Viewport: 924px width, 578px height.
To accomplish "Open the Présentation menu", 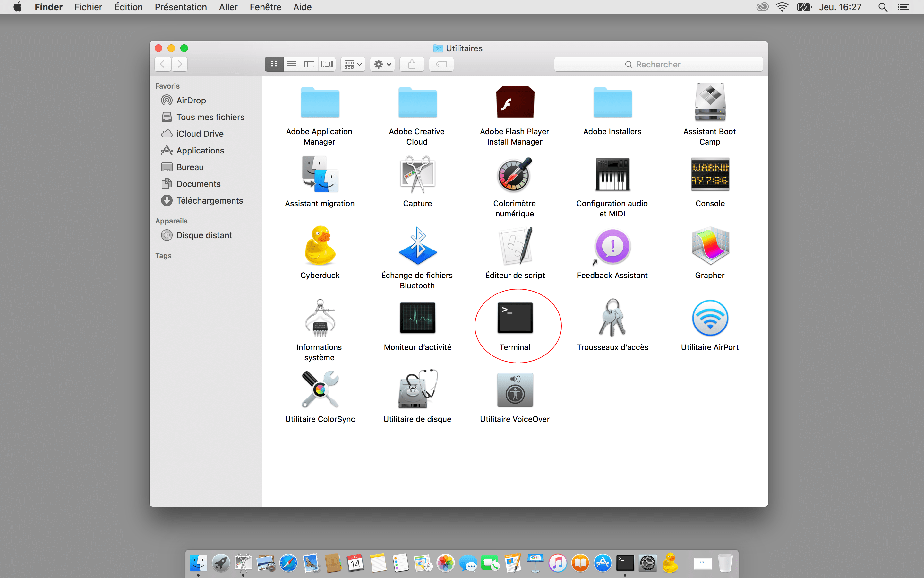I will (x=181, y=7).
